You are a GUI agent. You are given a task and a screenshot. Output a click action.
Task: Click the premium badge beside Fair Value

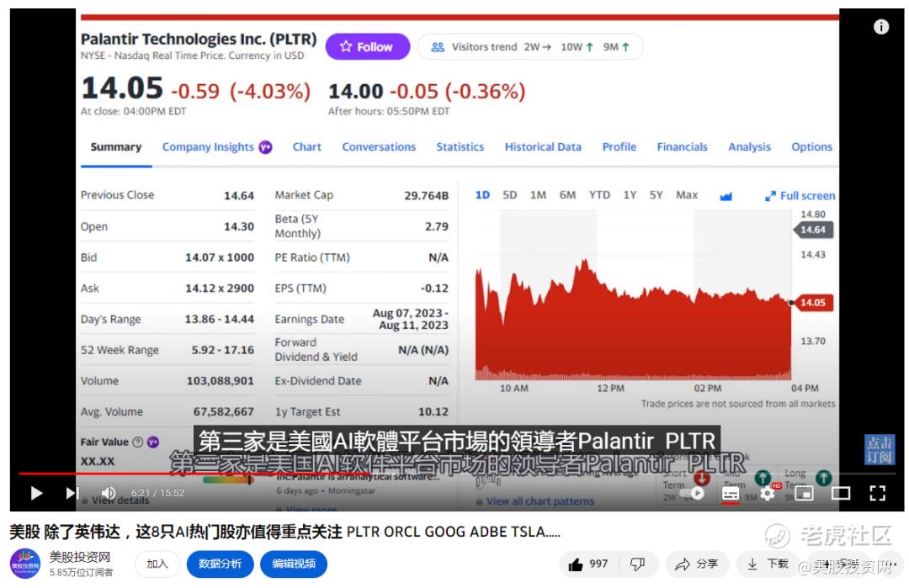point(153,442)
